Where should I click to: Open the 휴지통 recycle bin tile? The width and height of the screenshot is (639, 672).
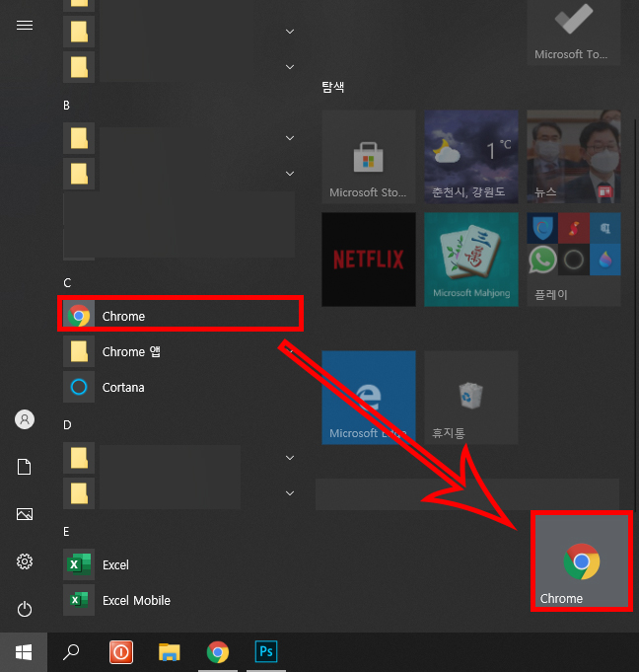[x=471, y=398]
